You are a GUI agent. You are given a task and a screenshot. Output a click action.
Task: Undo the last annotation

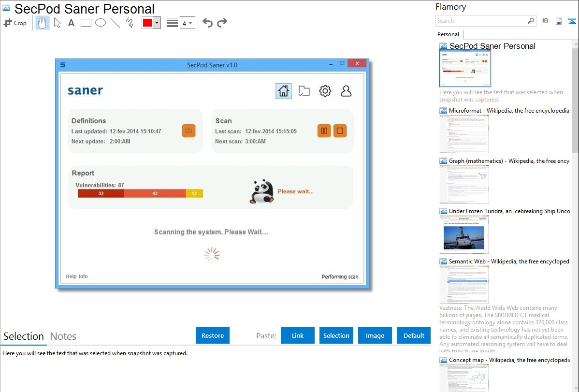(x=207, y=23)
